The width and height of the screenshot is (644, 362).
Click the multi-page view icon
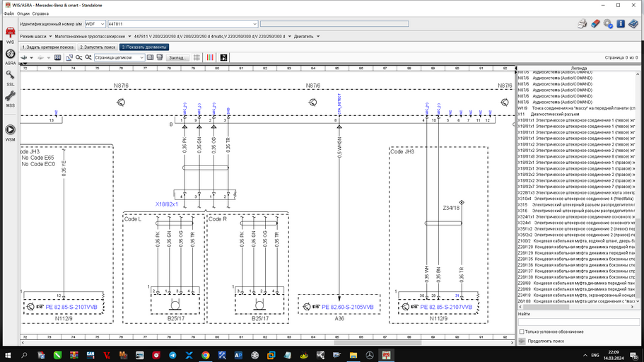tap(160, 57)
